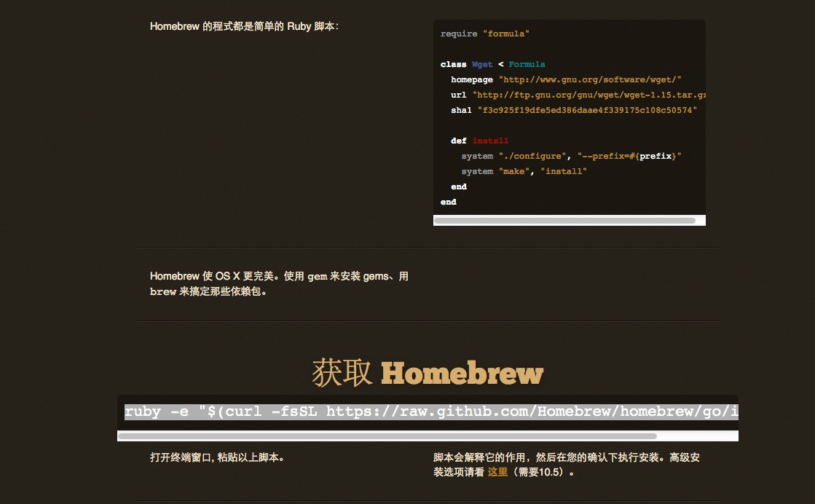Click the horizontal scrollbar under the ruby install command
This screenshot has height=504, width=815.
[387, 436]
